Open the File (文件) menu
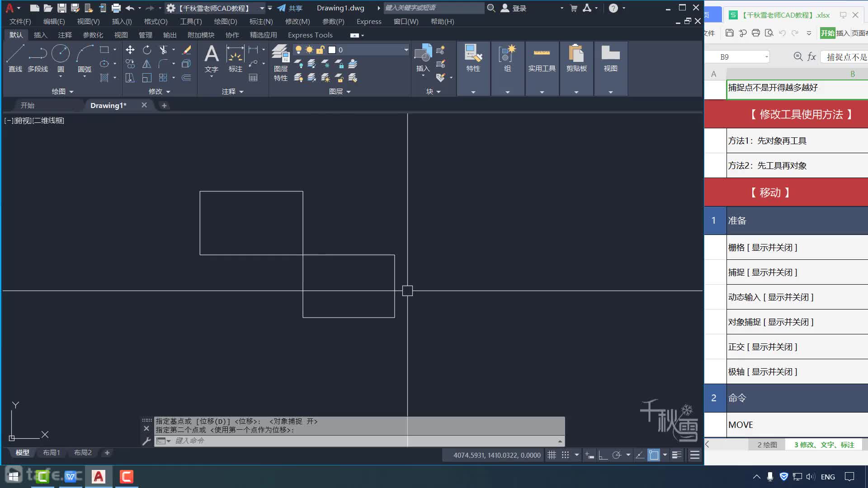 (x=20, y=21)
